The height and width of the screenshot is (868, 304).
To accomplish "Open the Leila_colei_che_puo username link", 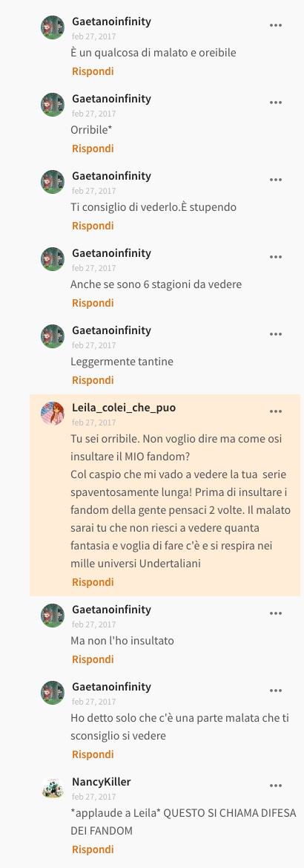I will pos(124,408).
